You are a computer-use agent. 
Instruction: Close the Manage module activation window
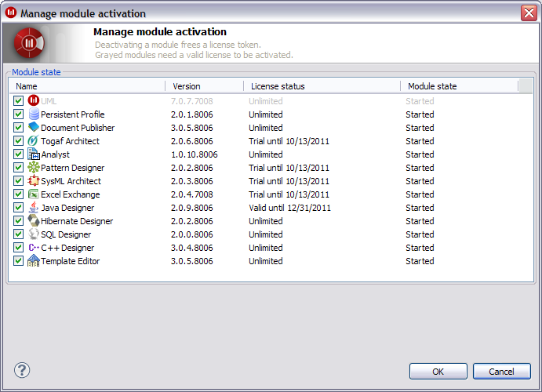(529, 13)
